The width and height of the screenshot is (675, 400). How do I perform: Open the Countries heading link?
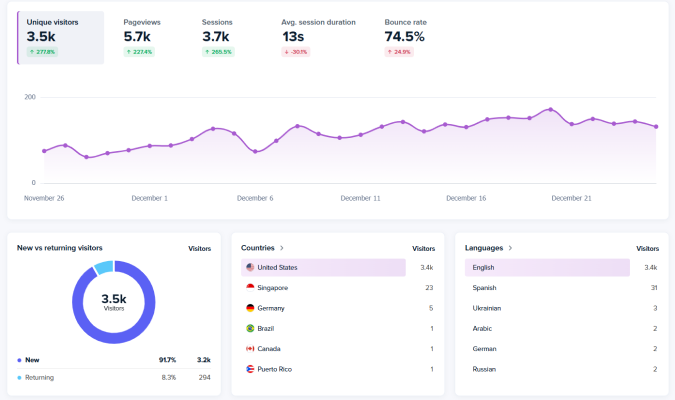coord(258,247)
